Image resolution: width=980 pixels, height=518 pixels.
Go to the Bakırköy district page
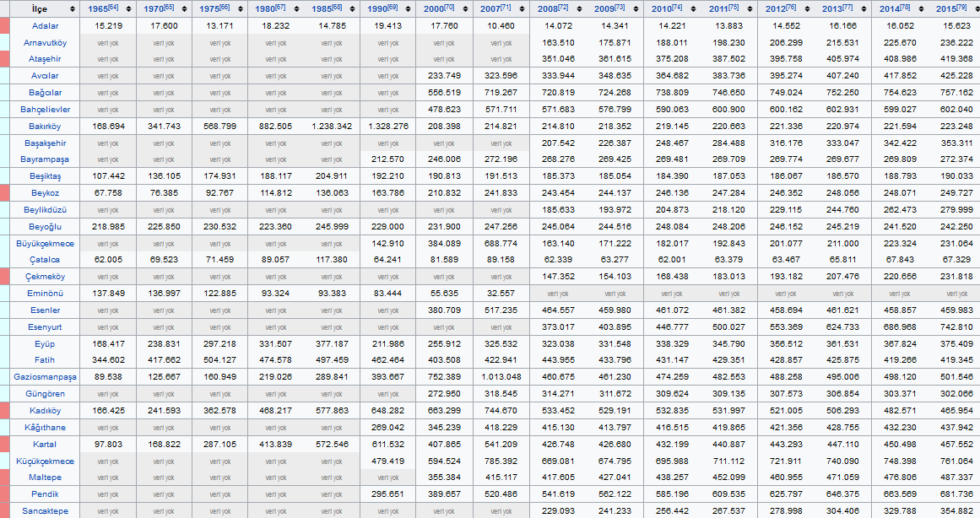(x=46, y=126)
